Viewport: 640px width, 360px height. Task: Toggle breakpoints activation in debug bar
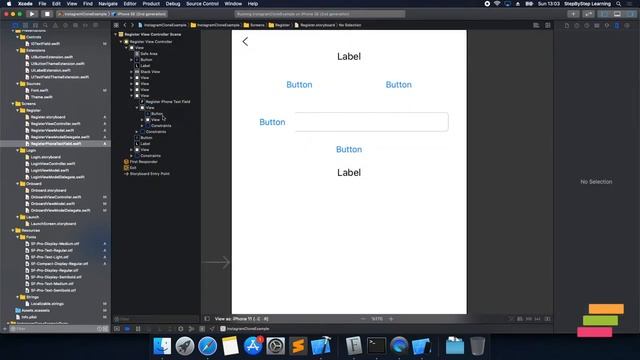pos(127,329)
